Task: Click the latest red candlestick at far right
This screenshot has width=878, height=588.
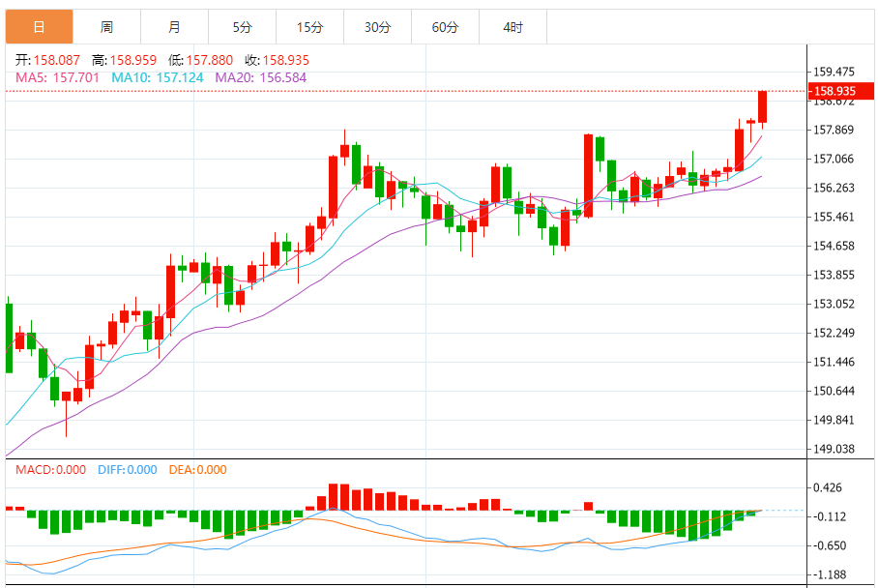Action: [762, 106]
